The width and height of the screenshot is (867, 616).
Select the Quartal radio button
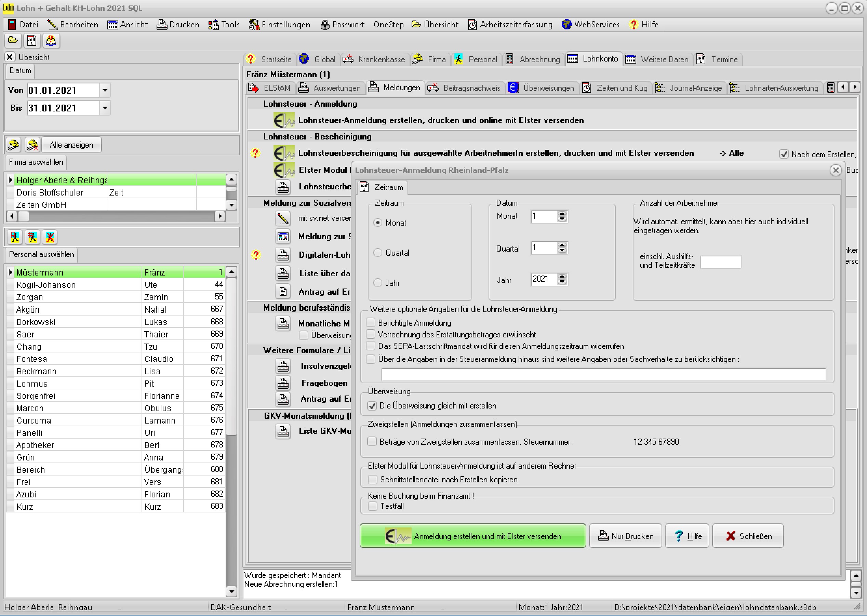(x=378, y=253)
